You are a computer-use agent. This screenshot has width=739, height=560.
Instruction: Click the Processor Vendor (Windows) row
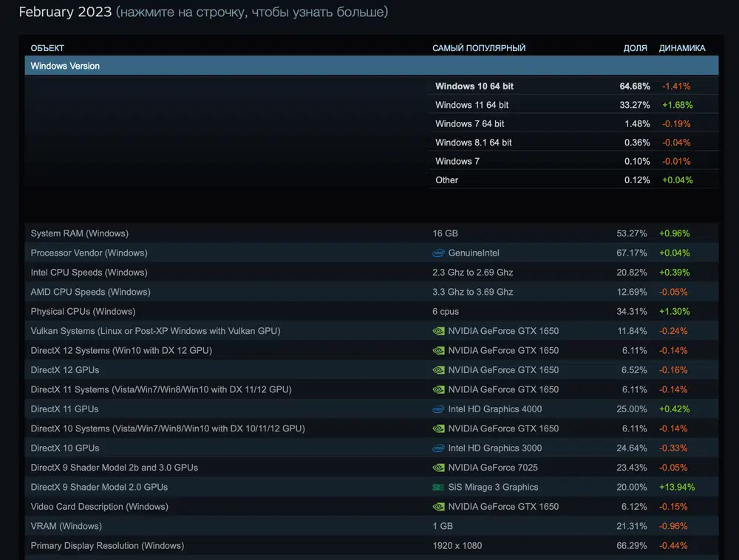[x=372, y=253]
